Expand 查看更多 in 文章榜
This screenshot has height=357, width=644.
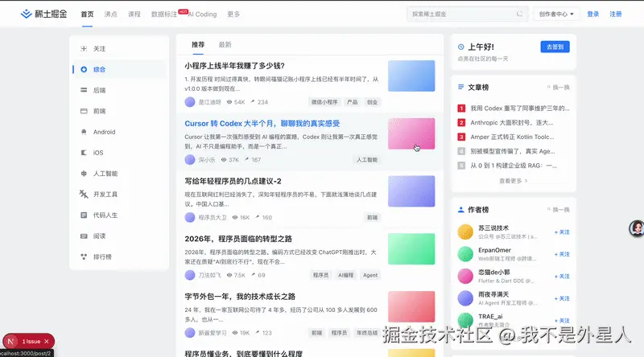coord(513,181)
